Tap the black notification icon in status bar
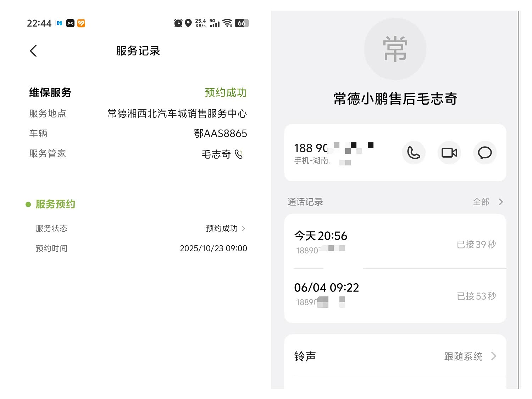 tap(70, 23)
